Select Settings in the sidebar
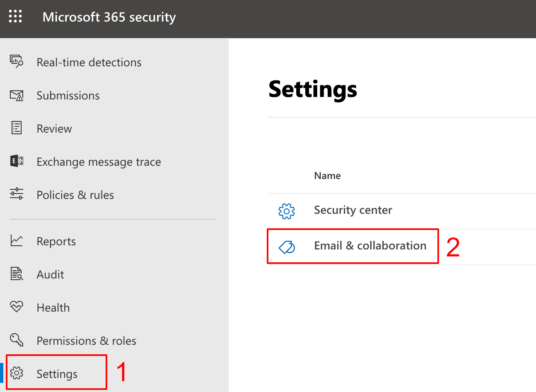This screenshot has width=536, height=392. (57, 374)
